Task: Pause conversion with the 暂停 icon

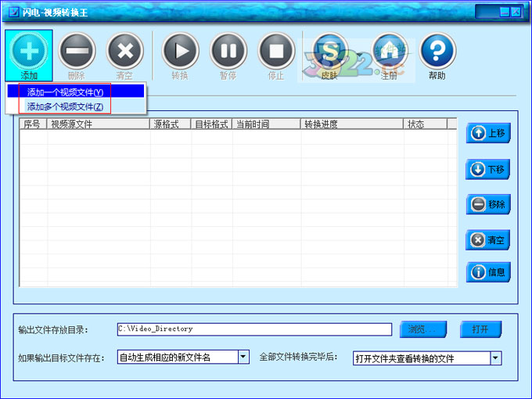Action: [228, 52]
